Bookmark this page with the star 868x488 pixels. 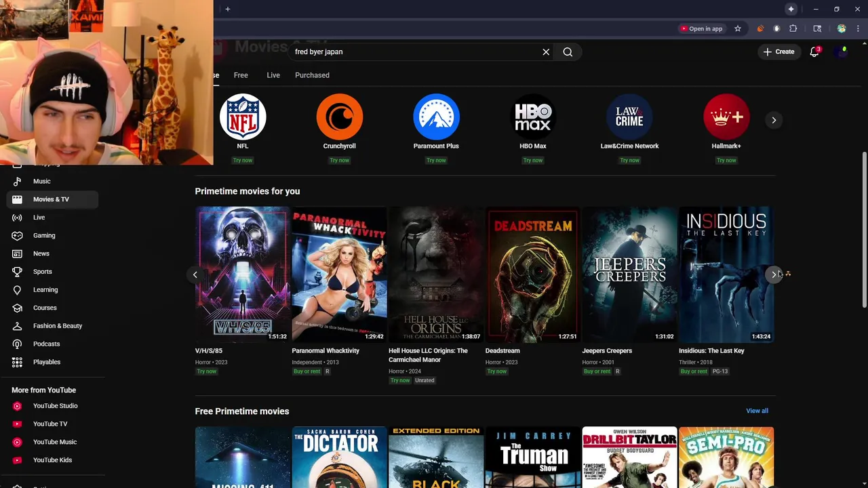tap(738, 28)
